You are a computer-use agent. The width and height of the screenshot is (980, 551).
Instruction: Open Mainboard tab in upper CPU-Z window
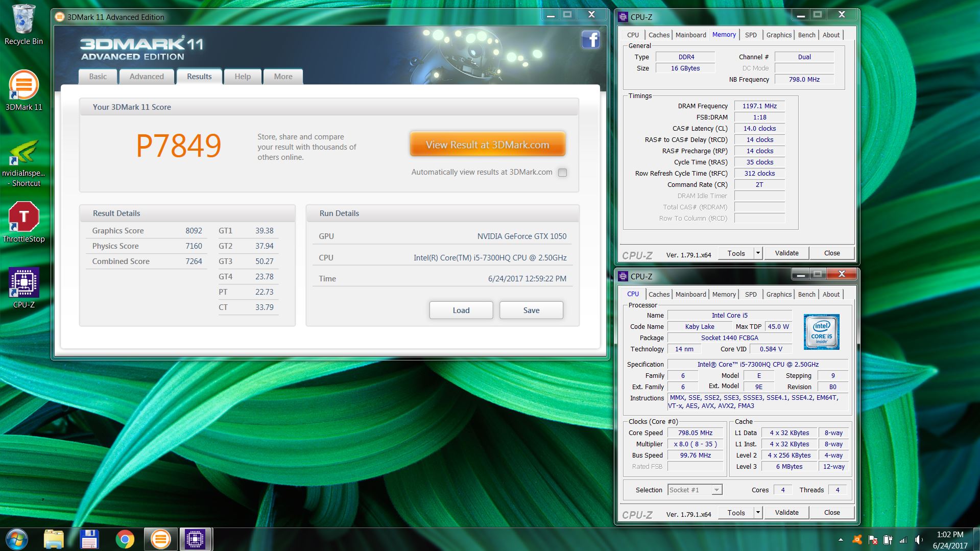click(690, 35)
